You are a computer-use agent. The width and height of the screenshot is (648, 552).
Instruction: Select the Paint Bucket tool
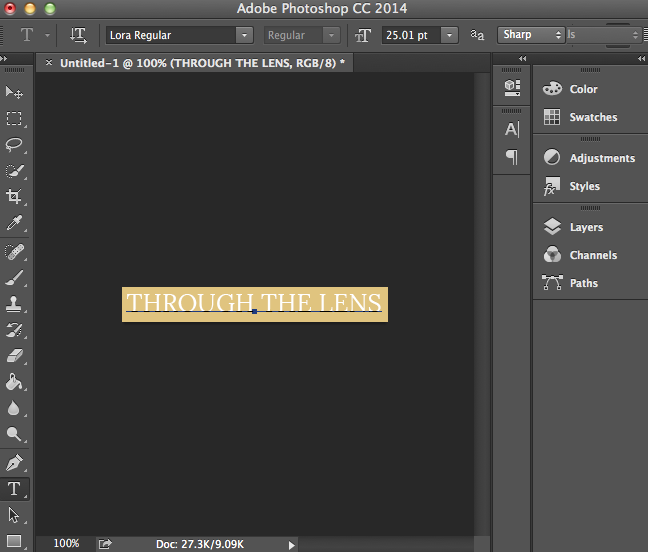(14, 382)
